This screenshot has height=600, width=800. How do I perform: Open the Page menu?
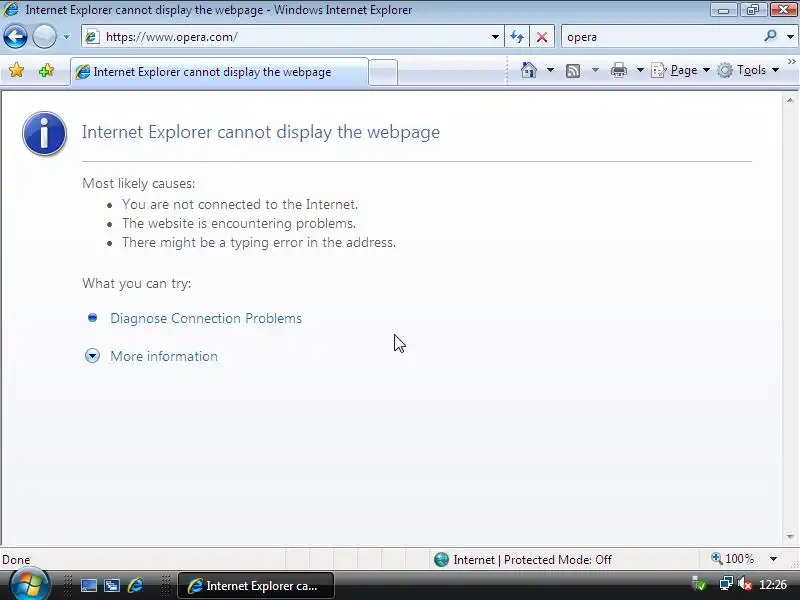coord(681,70)
